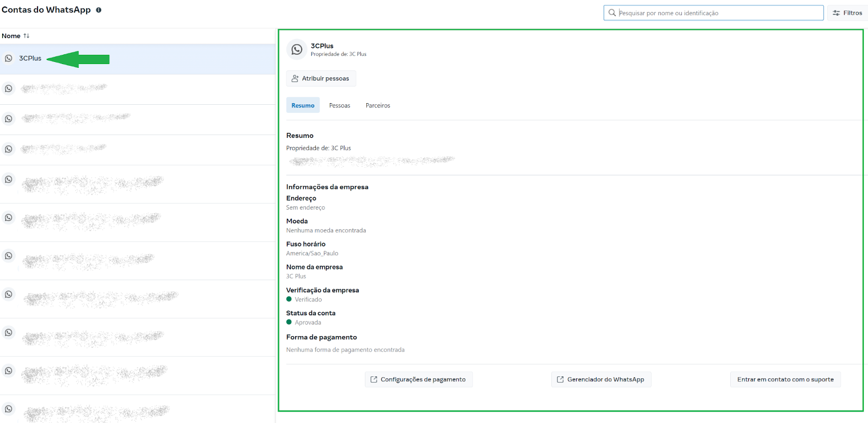Click the Aprovada account status text
The width and height of the screenshot is (868, 423).
point(308,323)
